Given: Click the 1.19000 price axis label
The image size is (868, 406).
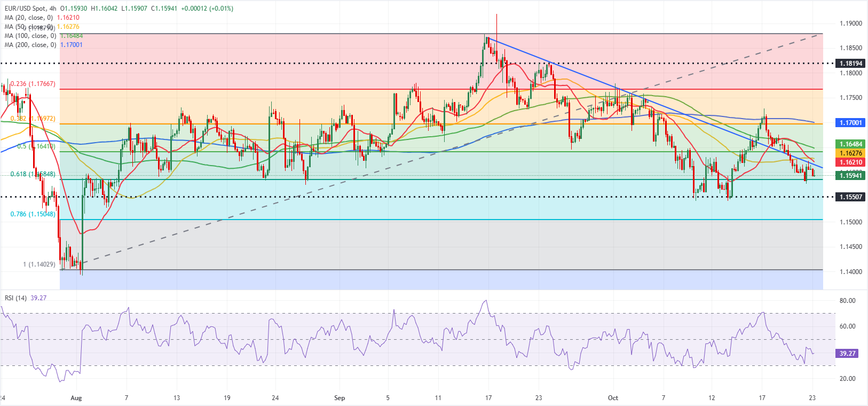Looking at the screenshot, I should click(850, 24).
